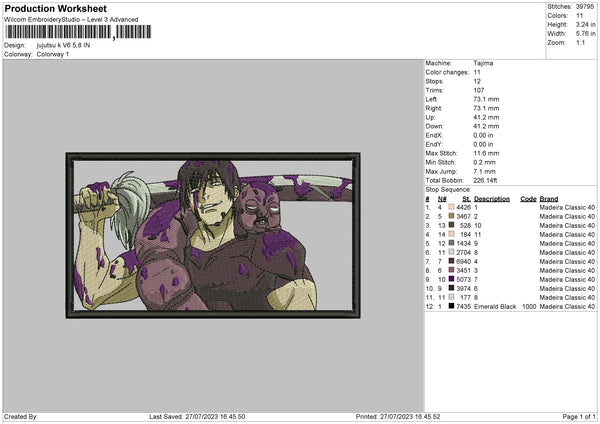Select the Width value 5.76 in

[586, 34]
